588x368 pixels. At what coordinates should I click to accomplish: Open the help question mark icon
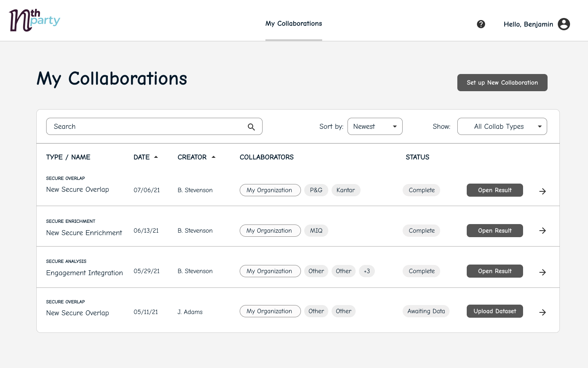(x=481, y=24)
